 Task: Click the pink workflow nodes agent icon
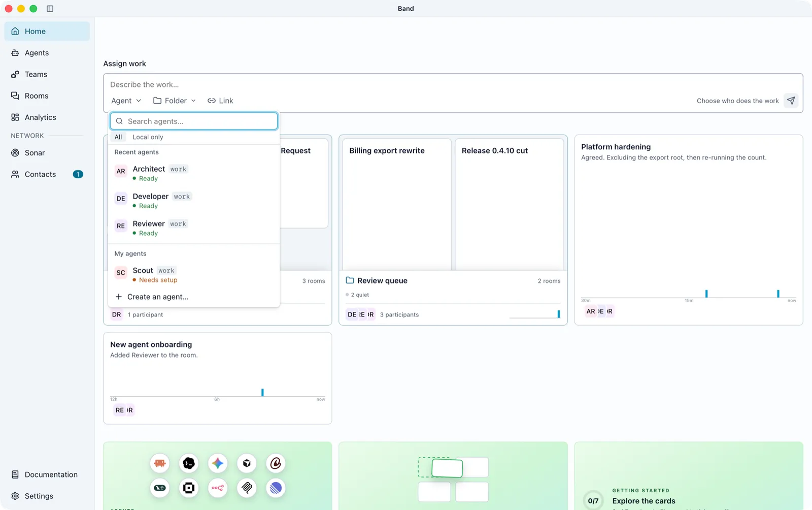coord(218,488)
